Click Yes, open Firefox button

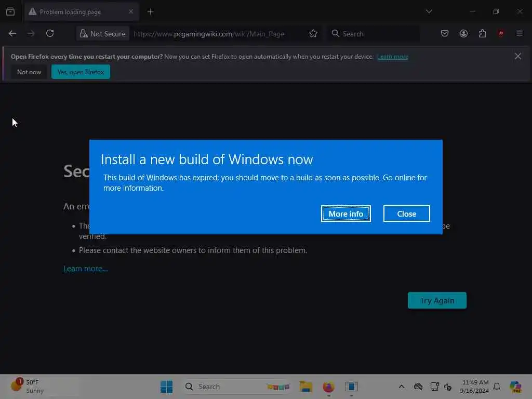tap(81, 72)
